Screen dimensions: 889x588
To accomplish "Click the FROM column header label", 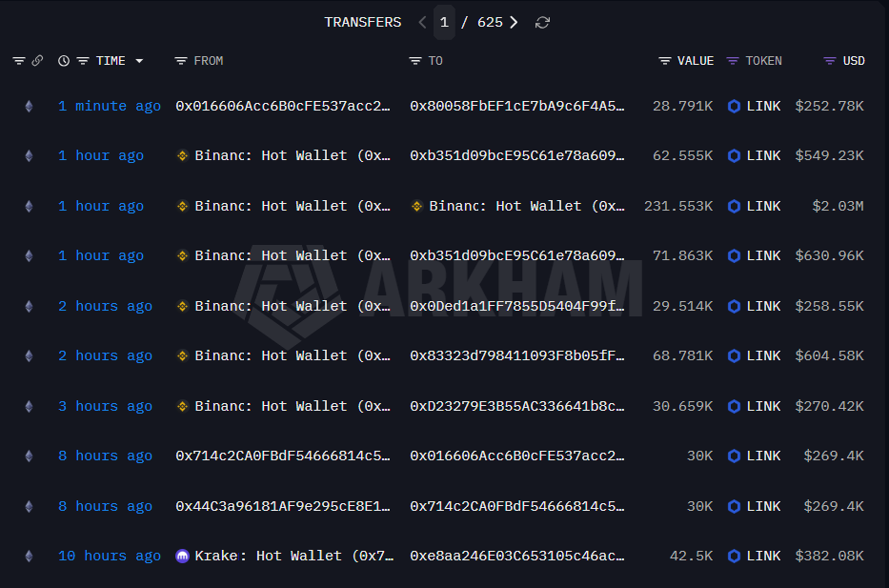I will (208, 61).
